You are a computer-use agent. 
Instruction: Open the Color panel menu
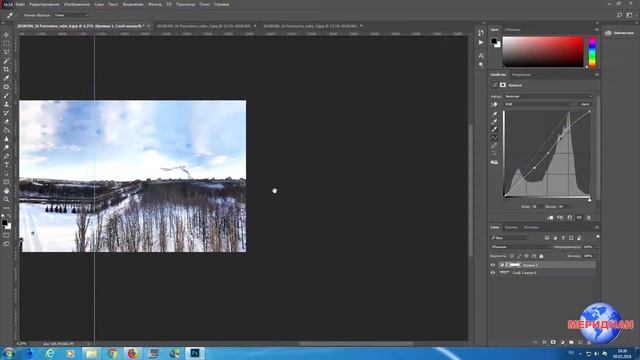click(x=597, y=30)
